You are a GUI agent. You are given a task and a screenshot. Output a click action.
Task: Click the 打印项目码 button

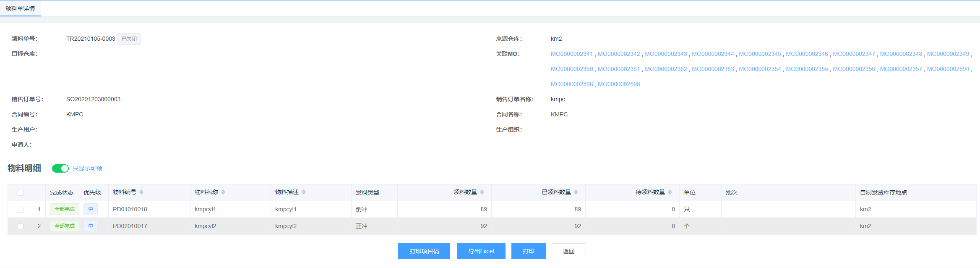pyautogui.click(x=424, y=251)
